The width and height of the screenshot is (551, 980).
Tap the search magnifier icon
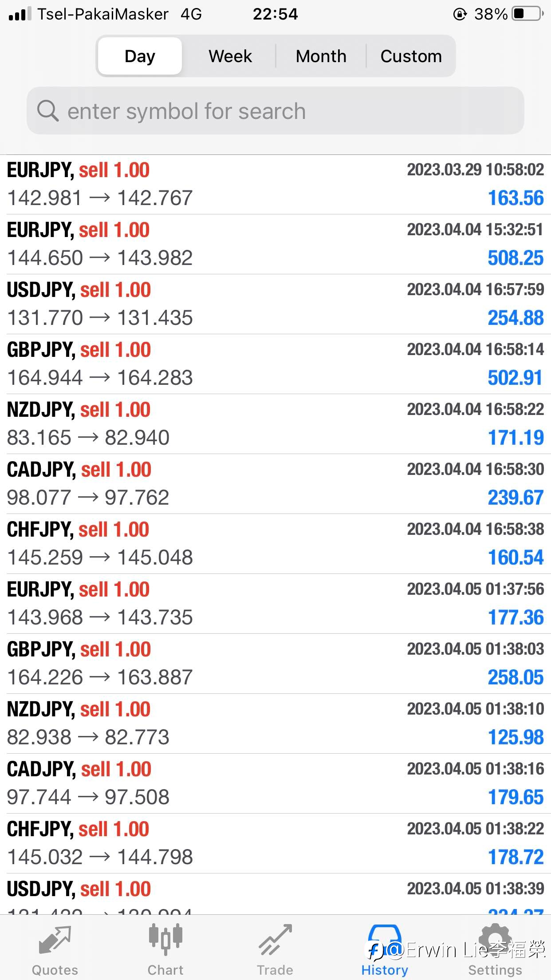48,111
